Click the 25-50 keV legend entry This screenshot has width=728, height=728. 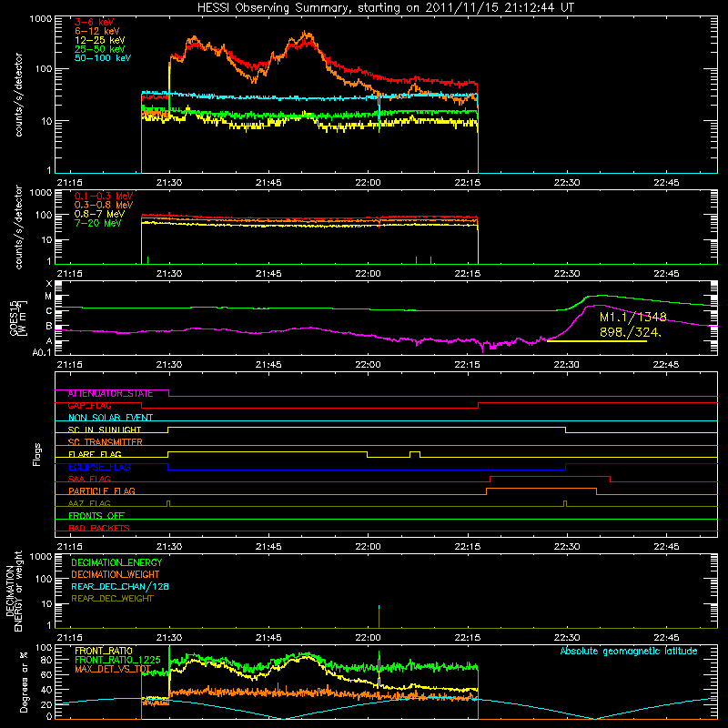(x=100, y=49)
